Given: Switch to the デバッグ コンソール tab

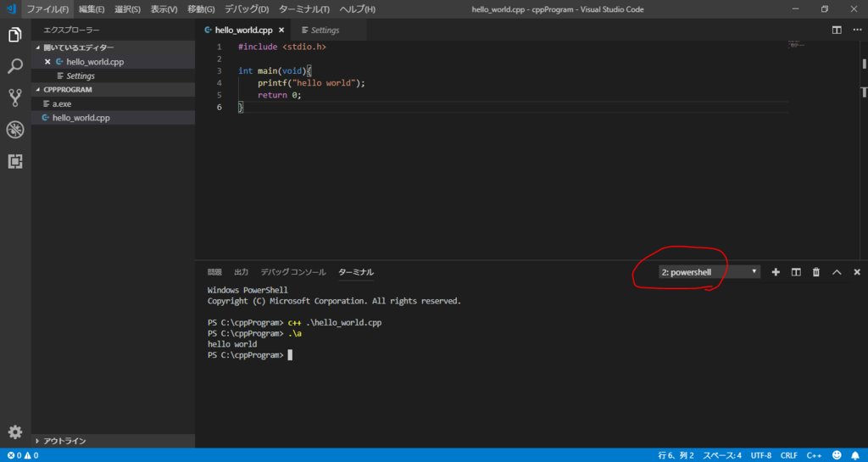Looking at the screenshot, I should tap(293, 272).
